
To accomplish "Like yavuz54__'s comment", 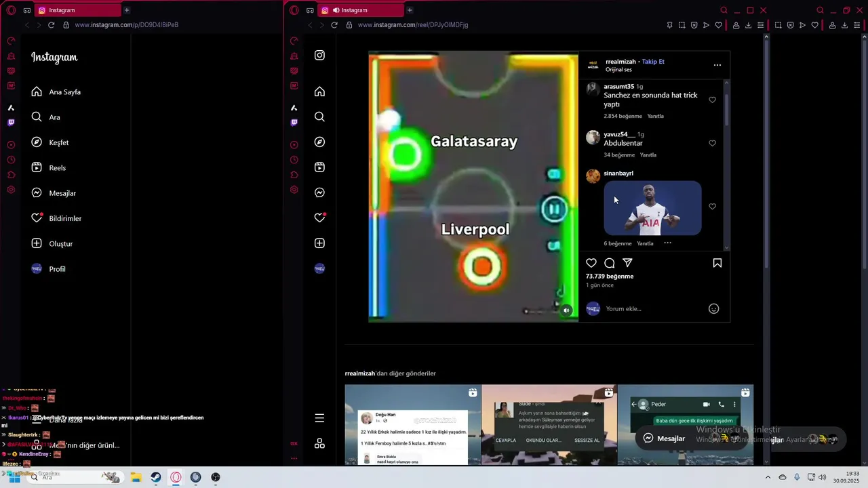I will [x=712, y=143].
